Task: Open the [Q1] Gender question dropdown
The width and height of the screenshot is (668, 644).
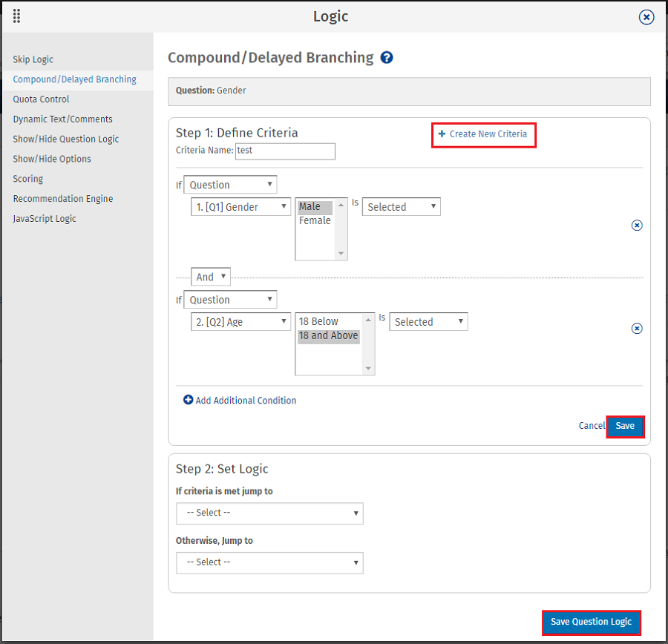Action: pyautogui.click(x=240, y=206)
